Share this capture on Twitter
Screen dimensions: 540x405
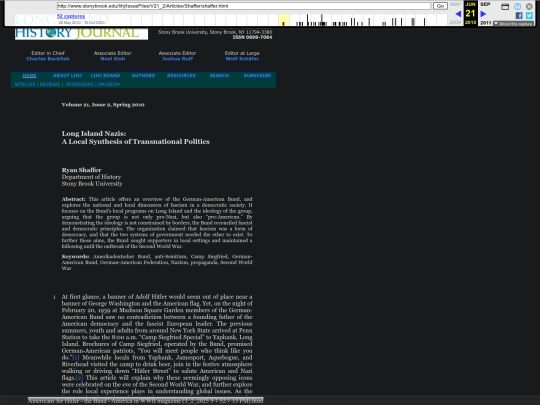point(529,15)
